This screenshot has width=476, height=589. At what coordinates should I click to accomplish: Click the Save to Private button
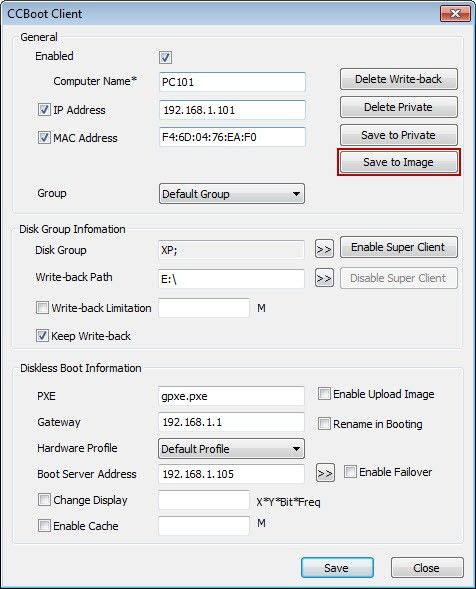click(399, 135)
